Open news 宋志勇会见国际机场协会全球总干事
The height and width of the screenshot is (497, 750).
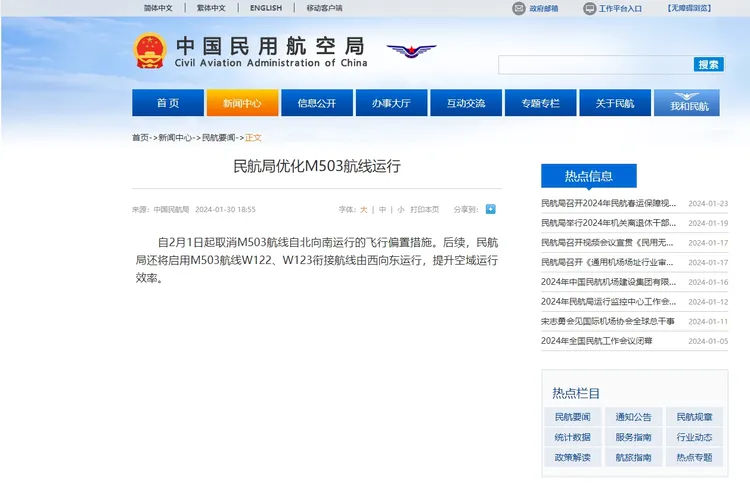608,321
